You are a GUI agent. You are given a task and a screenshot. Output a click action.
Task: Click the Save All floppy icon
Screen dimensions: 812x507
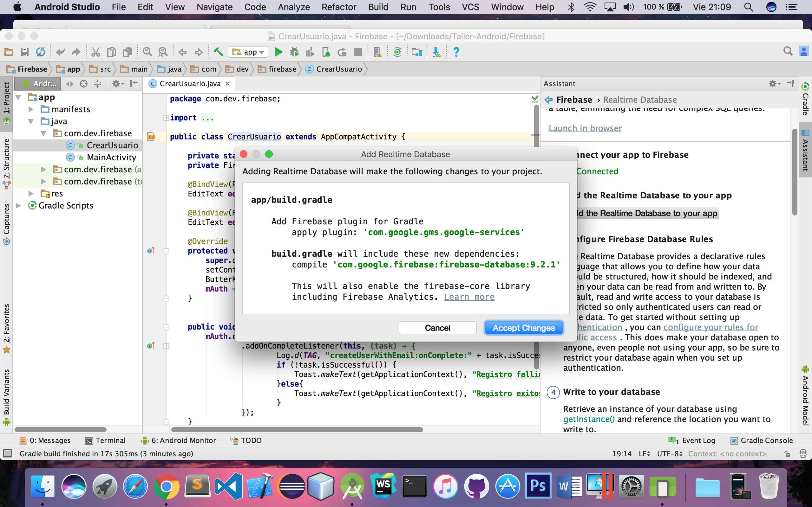(x=24, y=52)
